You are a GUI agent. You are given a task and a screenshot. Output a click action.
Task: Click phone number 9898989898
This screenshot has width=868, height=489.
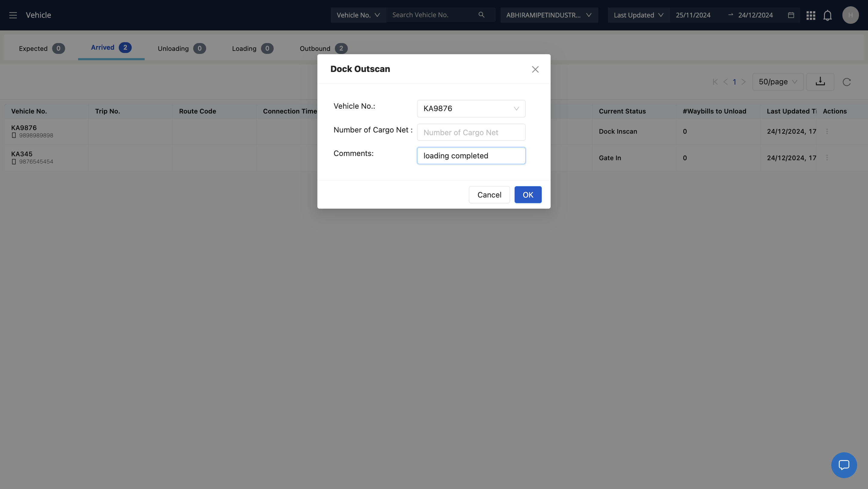point(36,135)
